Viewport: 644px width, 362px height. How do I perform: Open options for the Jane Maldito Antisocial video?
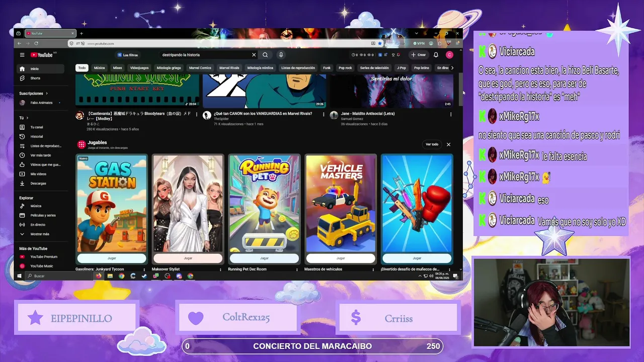pyautogui.click(x=451, y=115)
